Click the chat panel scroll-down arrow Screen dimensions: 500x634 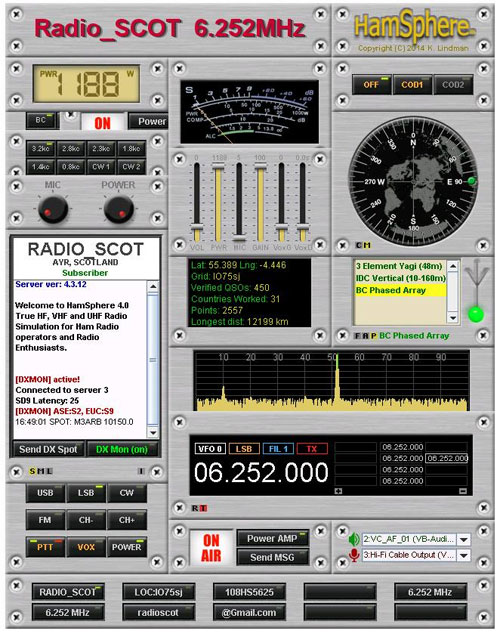[x=153, y=432]
